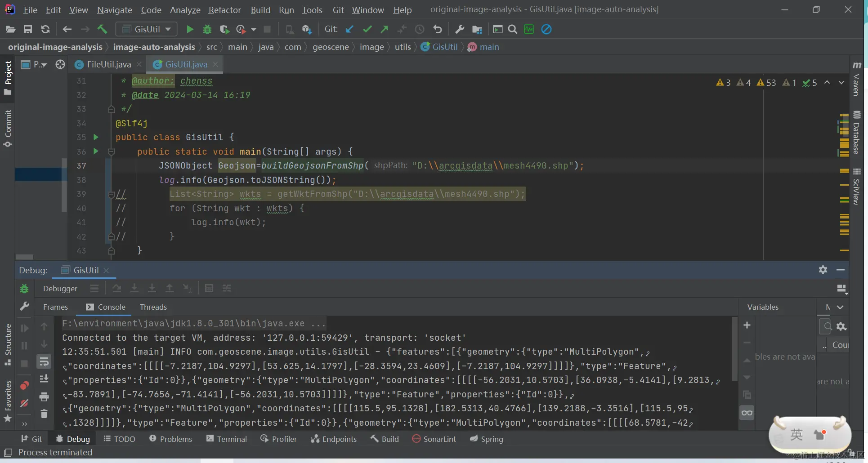Switch to the Frames tab

(55, 307)
